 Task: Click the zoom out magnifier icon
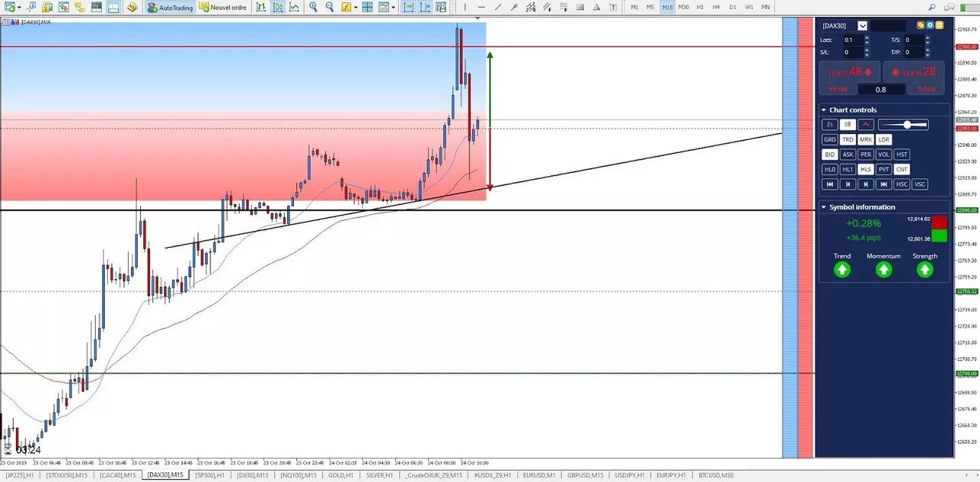(329, 7)
